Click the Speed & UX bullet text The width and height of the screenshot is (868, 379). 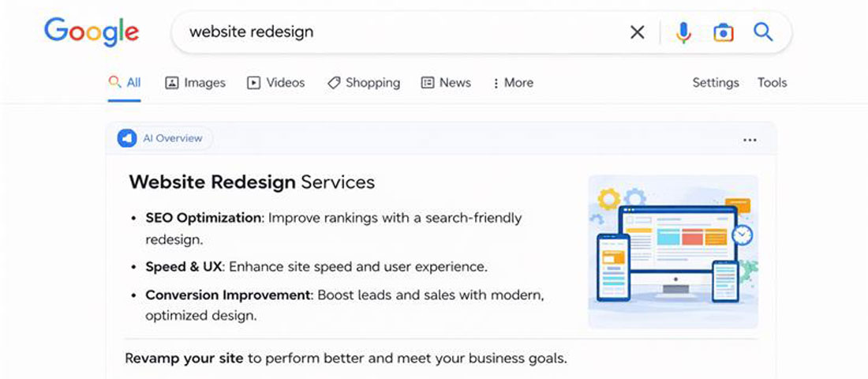[316, 267]
